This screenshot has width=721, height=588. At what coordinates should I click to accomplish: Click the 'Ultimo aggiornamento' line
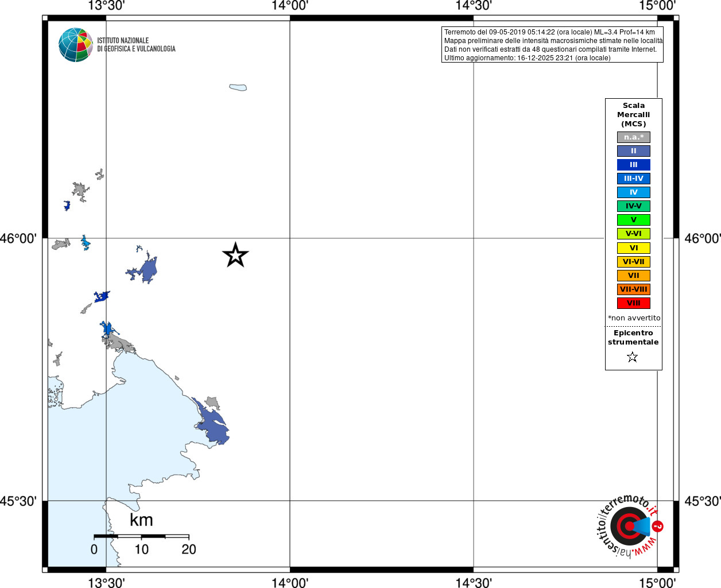528,58
